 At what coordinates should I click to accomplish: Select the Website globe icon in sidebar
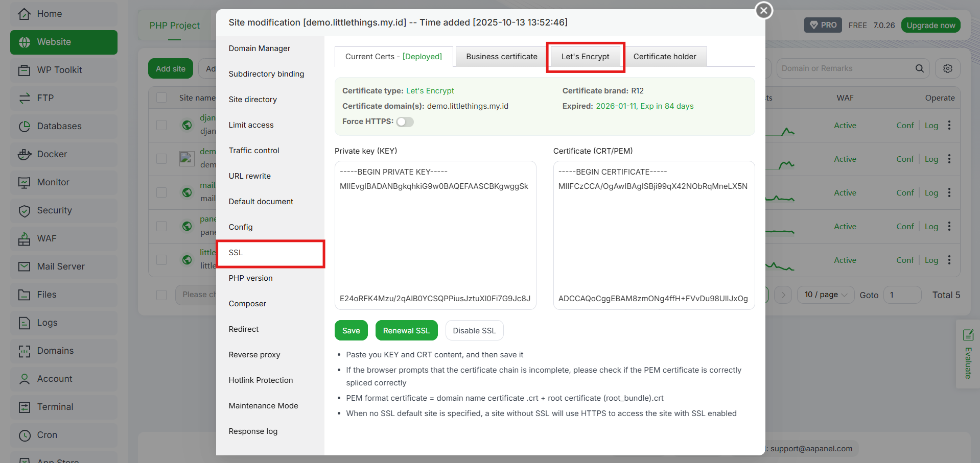click(x=24, y=42)
